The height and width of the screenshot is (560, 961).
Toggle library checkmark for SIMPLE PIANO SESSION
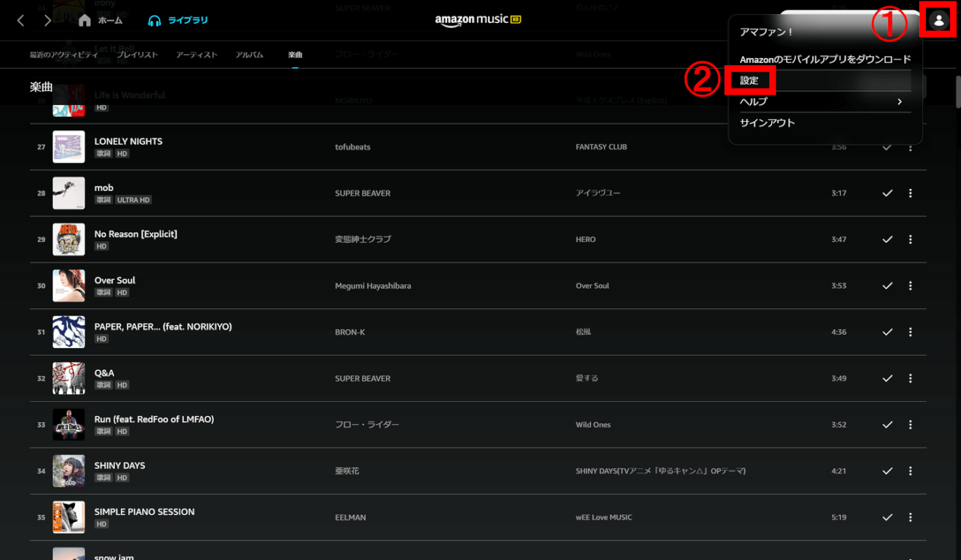pyautogui.click(x=888, y=517)
